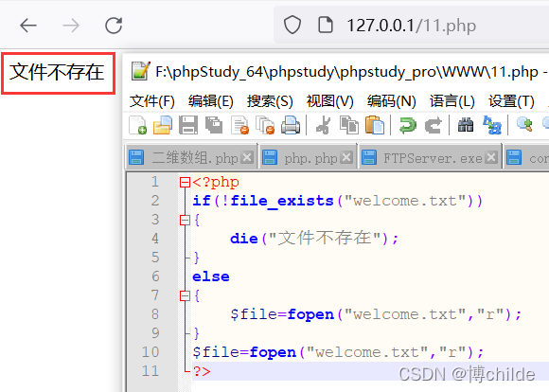Print the current document
549x392 pixels.
pos(291,125)
